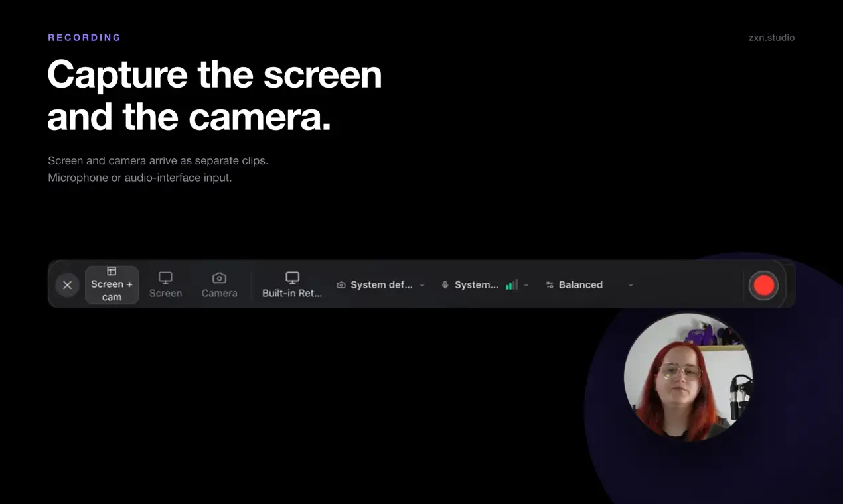Select the Screen + cam recording mode
This screenshot has width=843, height=504.
pyautogui.click(x=112, y=285)
